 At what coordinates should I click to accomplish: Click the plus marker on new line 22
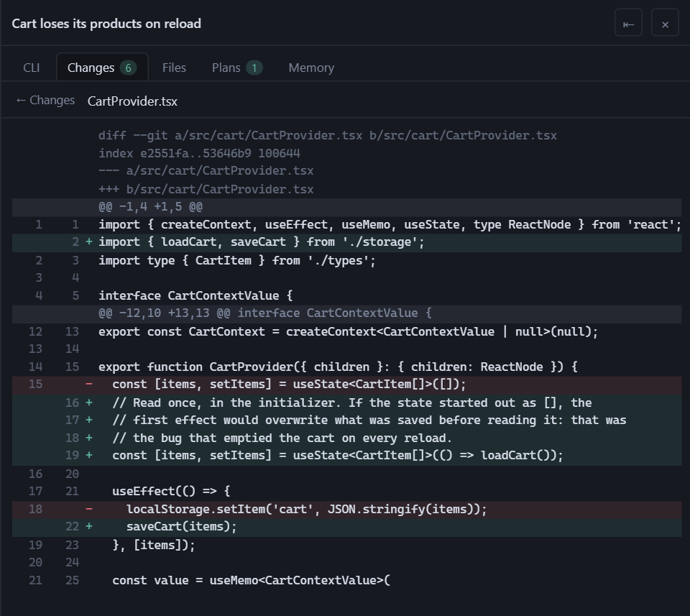pos(89,526)
